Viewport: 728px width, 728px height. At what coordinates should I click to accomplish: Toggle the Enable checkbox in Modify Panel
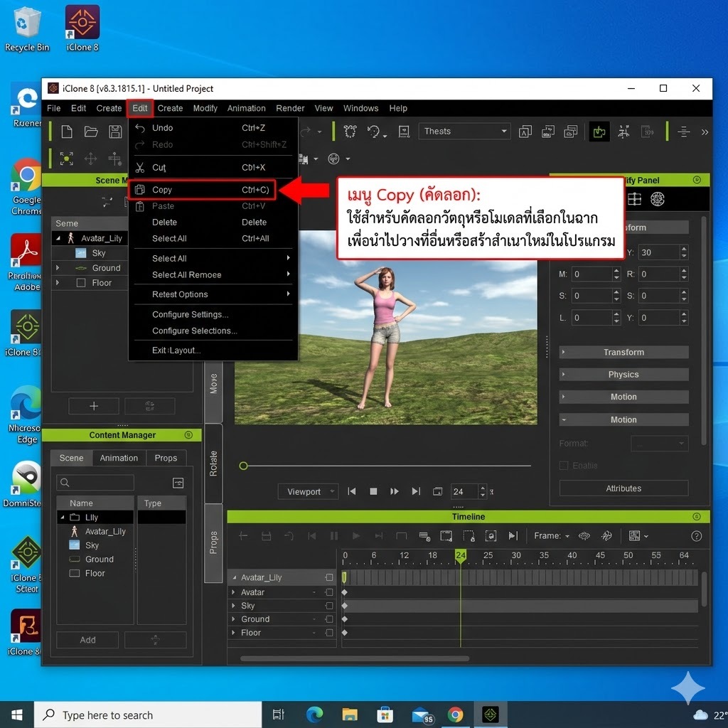pos(564,466)
